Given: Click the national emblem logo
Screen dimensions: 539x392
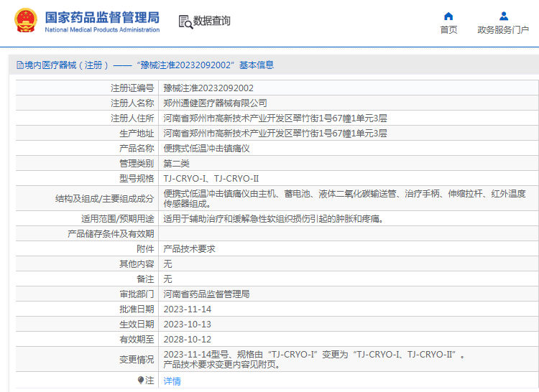Looking at the screenshot, I should 26,21.
